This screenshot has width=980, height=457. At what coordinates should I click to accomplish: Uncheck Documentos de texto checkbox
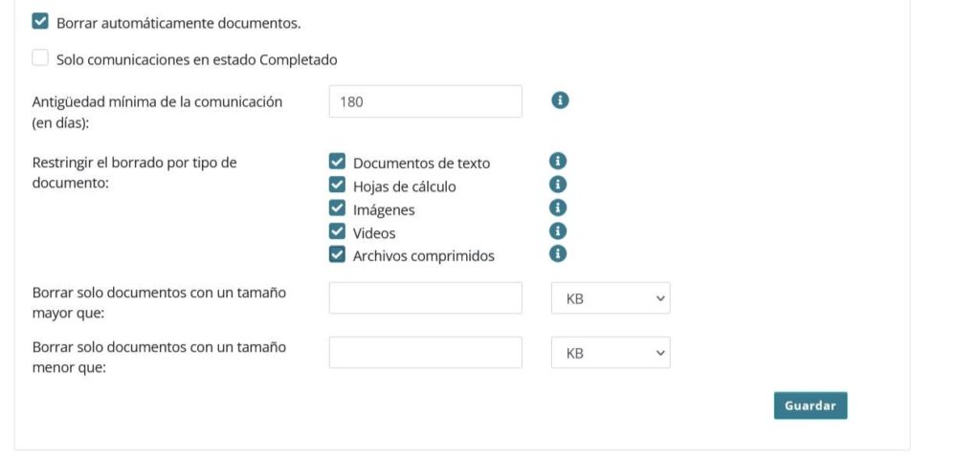pos(337,162)
